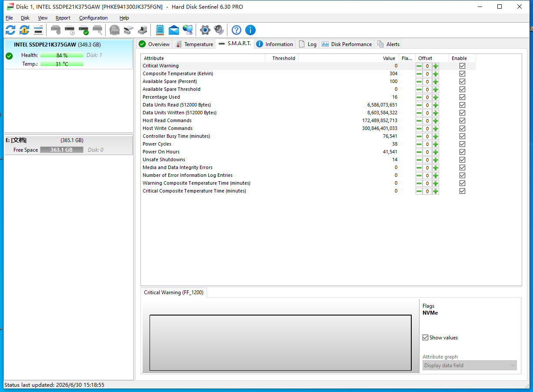
Task: Click the disk with green checkmark icon
Action: click(x=83, y=30)
